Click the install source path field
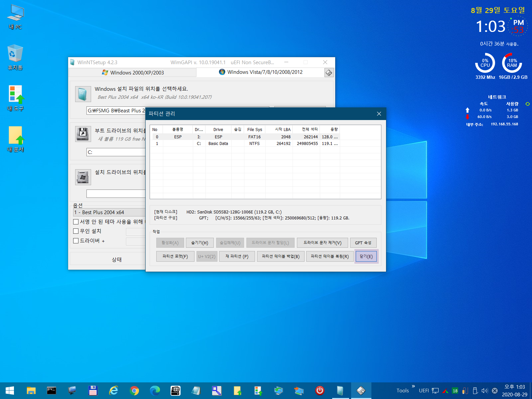Viewport: 532px width, 399px height. click(116, 111)
